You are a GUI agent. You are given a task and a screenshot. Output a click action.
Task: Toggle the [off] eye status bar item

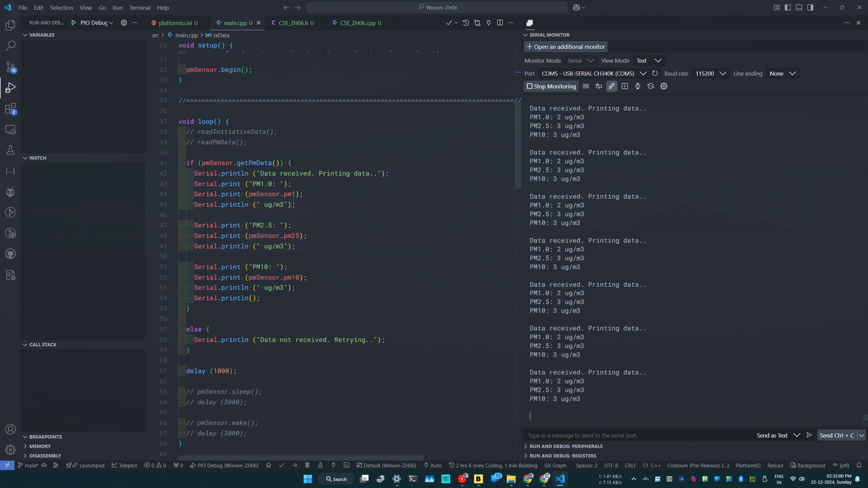click(841, 465)
